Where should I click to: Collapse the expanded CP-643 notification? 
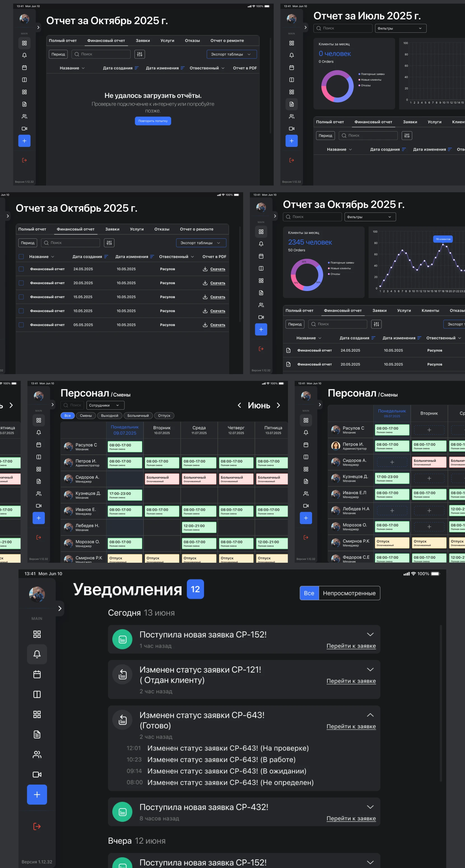coord(370,715)
